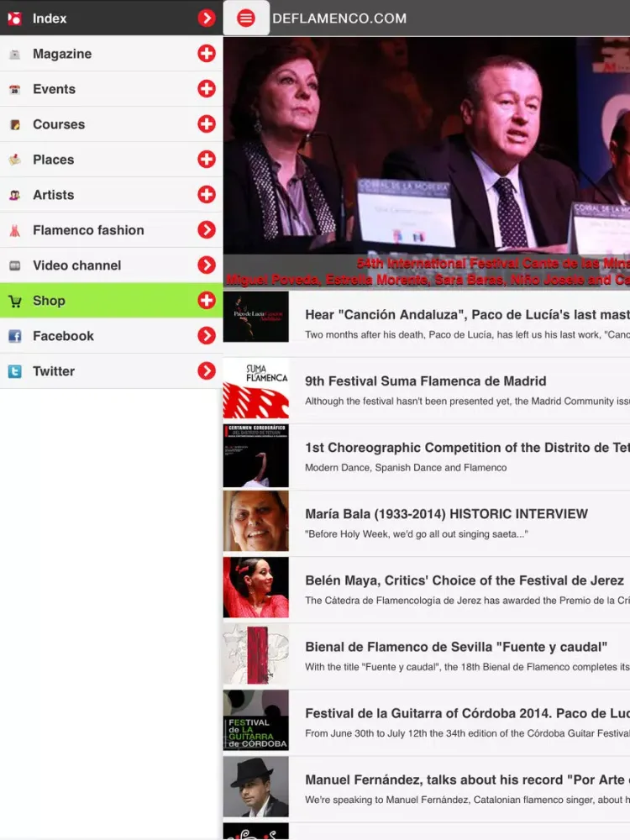Select the Places menu item
Screen dimensions: 630x840
111,160
